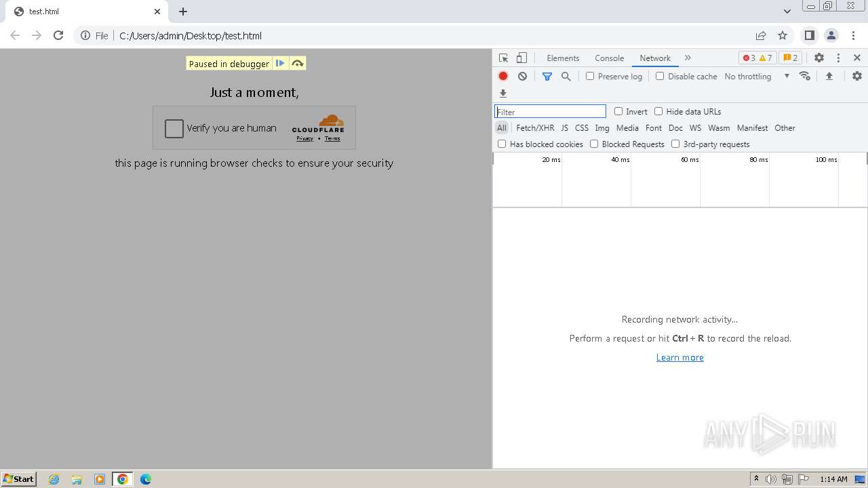The height and width of the screenshot is (488, 868).
Task: Close the DevTools panel
Action: (857, 58)
